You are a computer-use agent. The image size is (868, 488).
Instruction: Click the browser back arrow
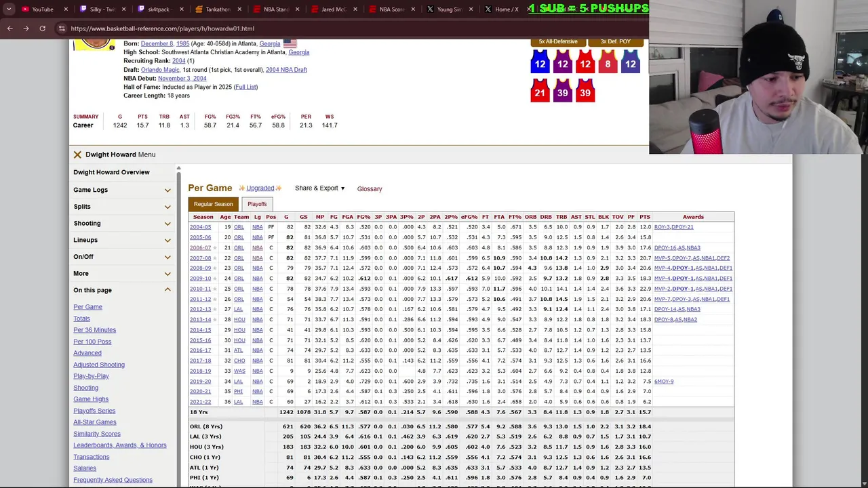point(9,28)
